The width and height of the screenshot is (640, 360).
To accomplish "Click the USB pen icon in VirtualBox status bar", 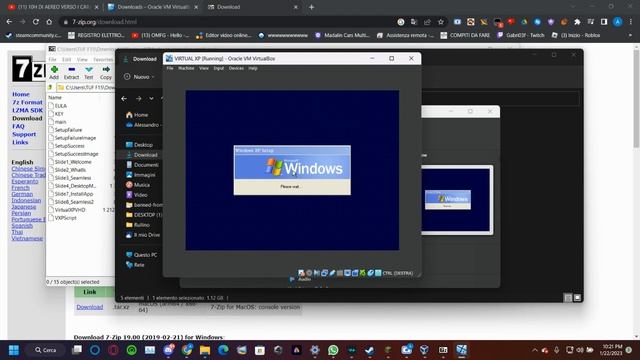I will tap(332, 273).
